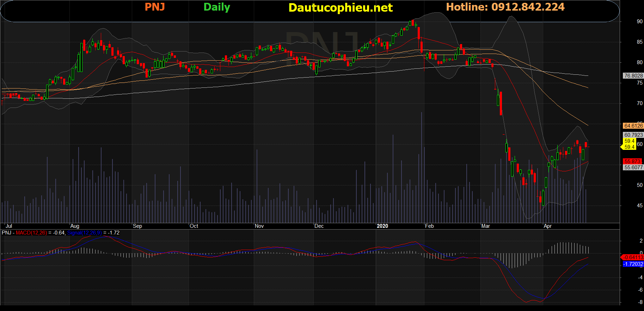
Task: Click the 90 level on price axis
Action: [x=639, y=22]
